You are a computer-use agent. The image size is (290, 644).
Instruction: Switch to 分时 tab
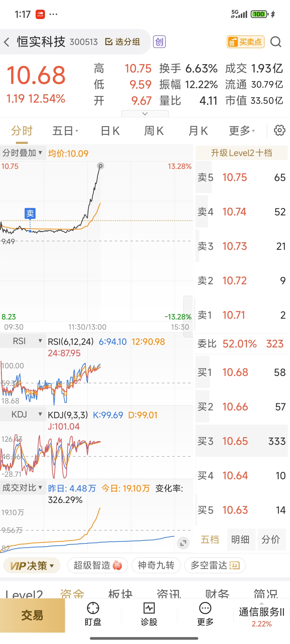point(22,131)
